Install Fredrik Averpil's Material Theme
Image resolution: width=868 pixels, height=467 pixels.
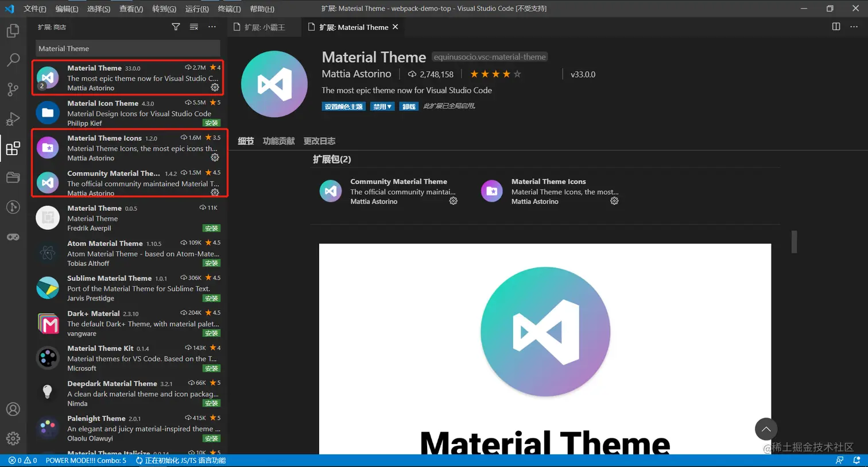(x=212, y=228)
